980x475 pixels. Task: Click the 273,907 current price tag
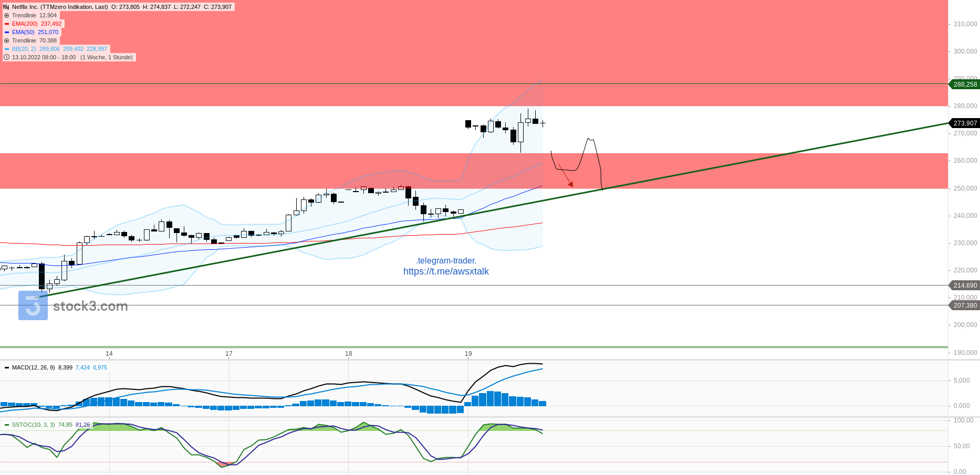coord(965,123)
